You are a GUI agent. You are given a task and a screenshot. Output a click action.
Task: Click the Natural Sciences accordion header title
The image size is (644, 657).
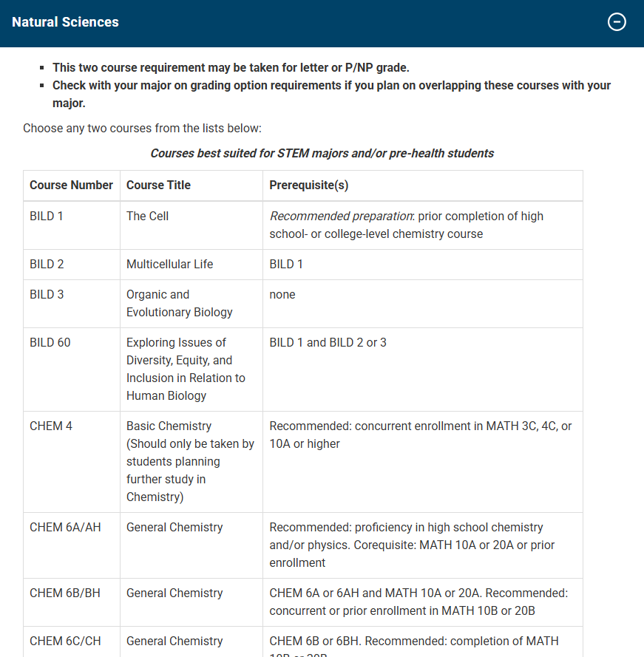click(x=65, y=22)
